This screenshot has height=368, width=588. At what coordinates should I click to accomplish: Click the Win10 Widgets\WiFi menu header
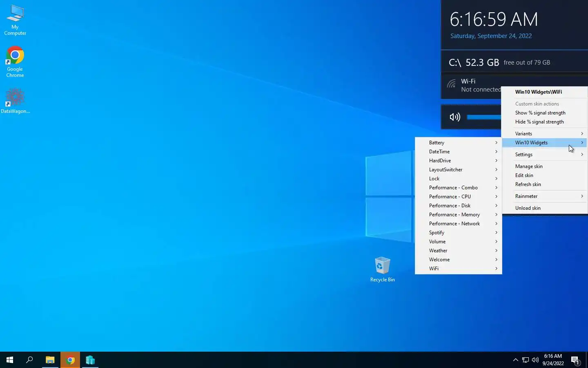[545, 92]
